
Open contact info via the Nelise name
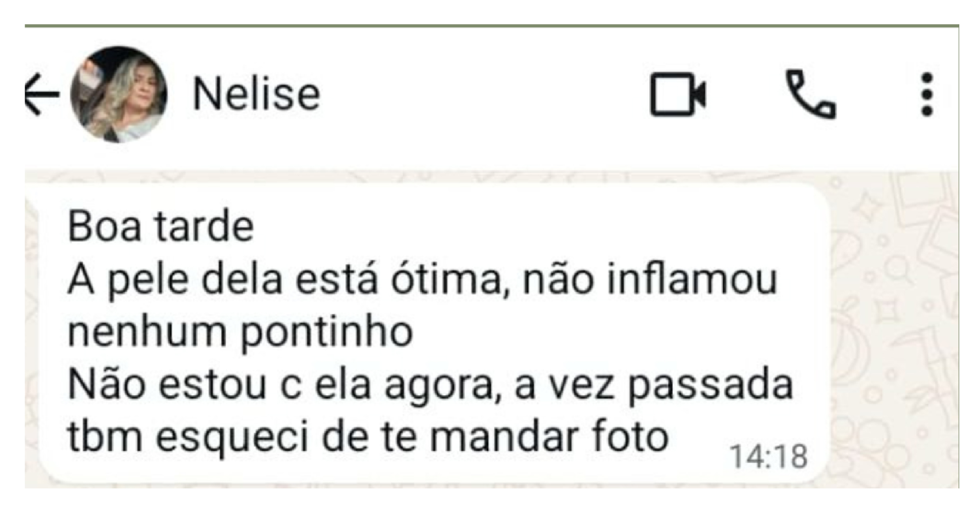[x=256, y=95]
